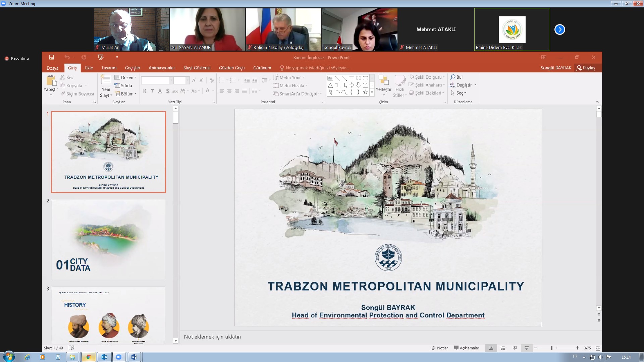This screenshot has width=644, height=362.
Task: Click the Yeni Slayt new slide icon
Action: (x=106, y=80)
